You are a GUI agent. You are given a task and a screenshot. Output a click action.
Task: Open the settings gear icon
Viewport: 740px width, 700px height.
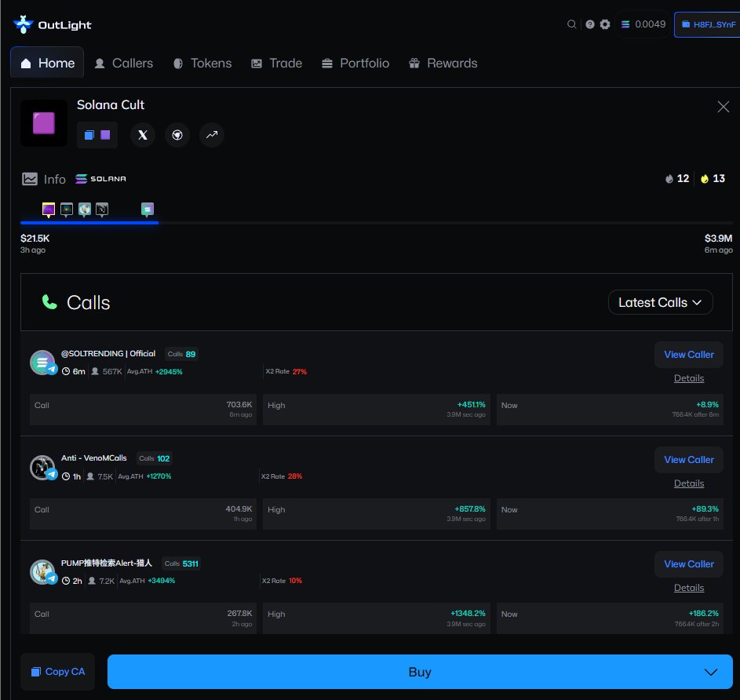tap(605, 24)
